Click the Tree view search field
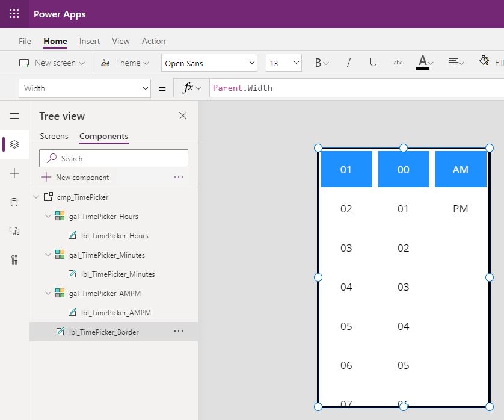Viewport: 504px width, 420px height. click(x=114, y=158)
